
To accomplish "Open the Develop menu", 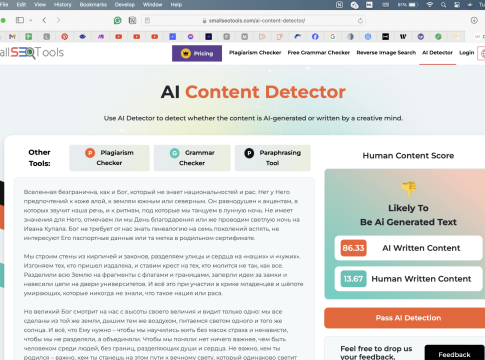I will click(125, 5).
